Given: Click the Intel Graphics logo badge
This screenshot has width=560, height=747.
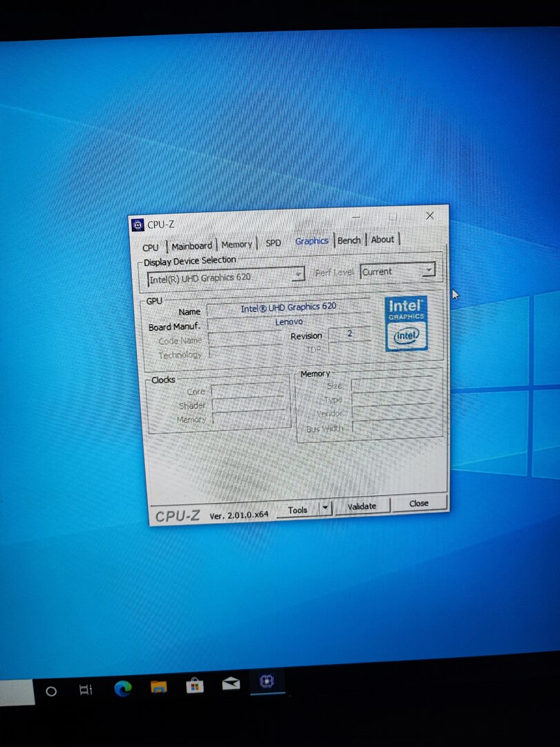Looking at the screenshot, I should pos(407,324).
